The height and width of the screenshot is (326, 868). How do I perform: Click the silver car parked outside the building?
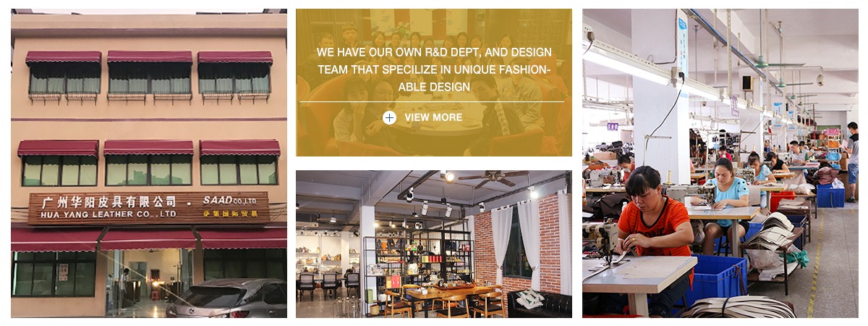point(227,298)
